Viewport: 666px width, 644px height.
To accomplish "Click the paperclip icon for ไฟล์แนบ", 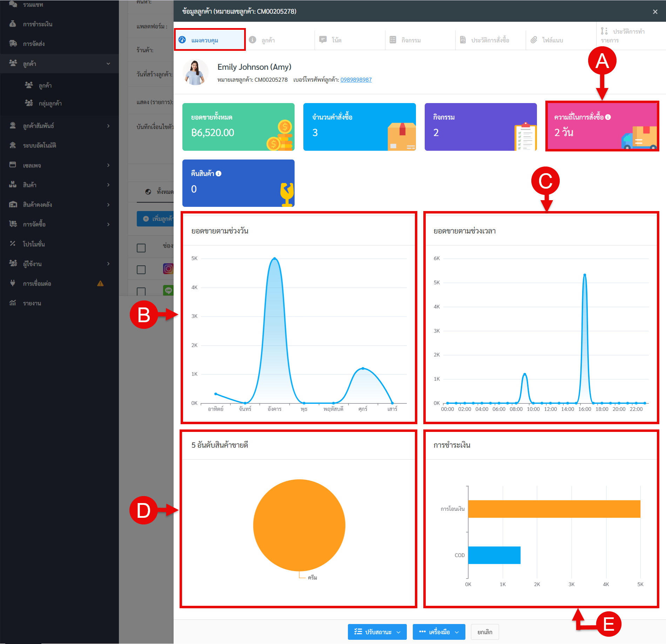I will pos(534,40).
